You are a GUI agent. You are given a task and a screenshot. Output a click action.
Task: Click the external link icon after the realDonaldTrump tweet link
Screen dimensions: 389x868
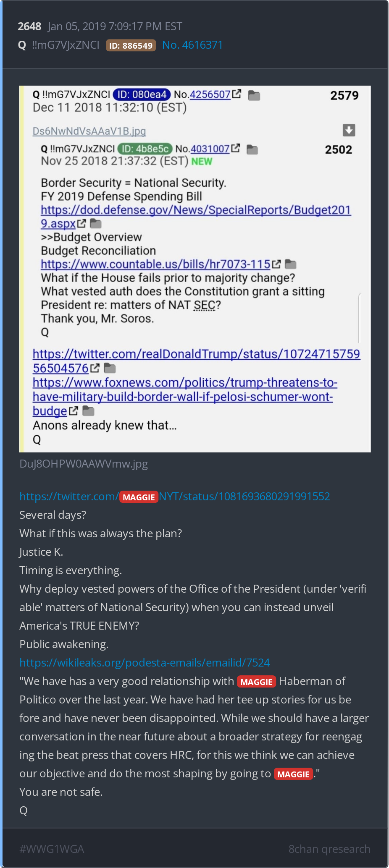[x=95, y=368]
